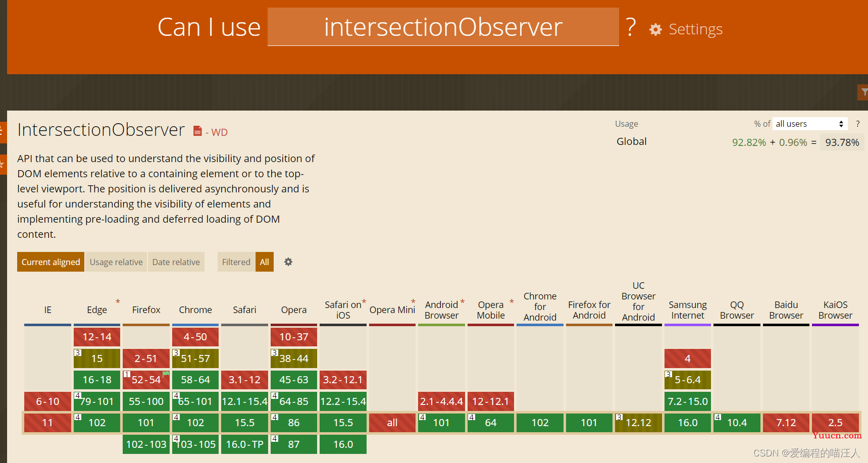The image size is (868, 463).
Task: Open the 'all users' usage dropdown
Action: pyautogui.click(x=809, y=124)
